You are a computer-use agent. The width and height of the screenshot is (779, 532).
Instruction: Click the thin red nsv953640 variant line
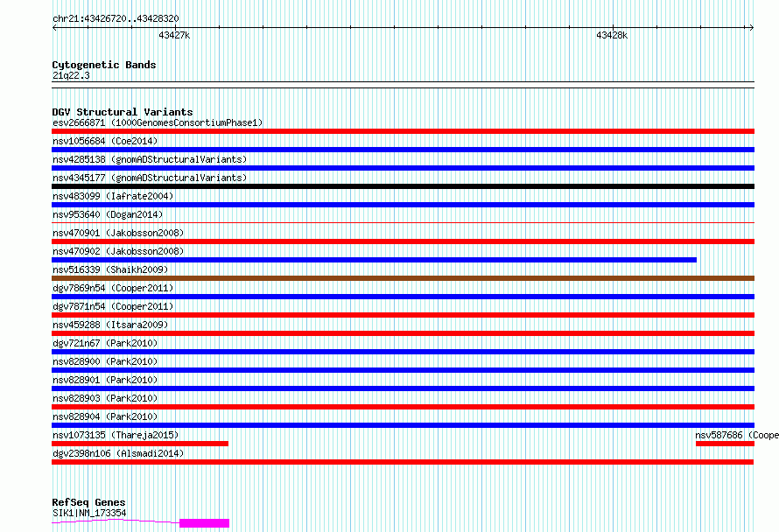pyautogui.click(x=403, y=223)
